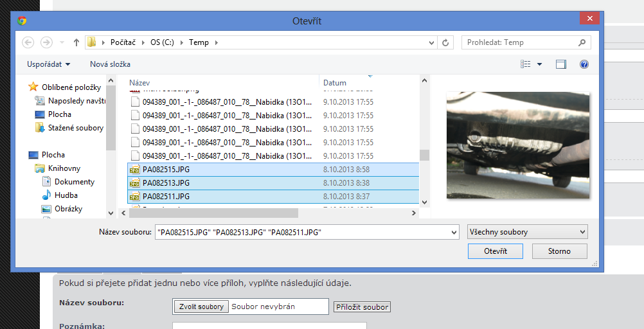Click the Storno button

559,251
